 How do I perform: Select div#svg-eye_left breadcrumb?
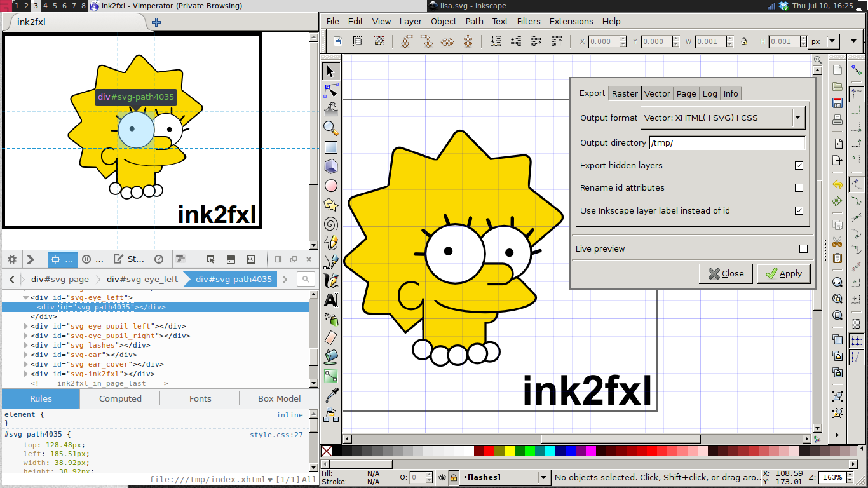(142, 279)
